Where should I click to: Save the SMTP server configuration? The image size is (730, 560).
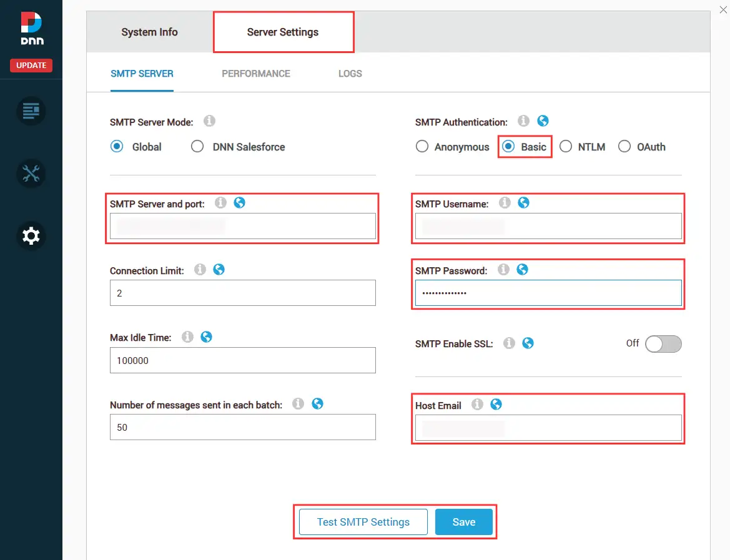(463, 521)
